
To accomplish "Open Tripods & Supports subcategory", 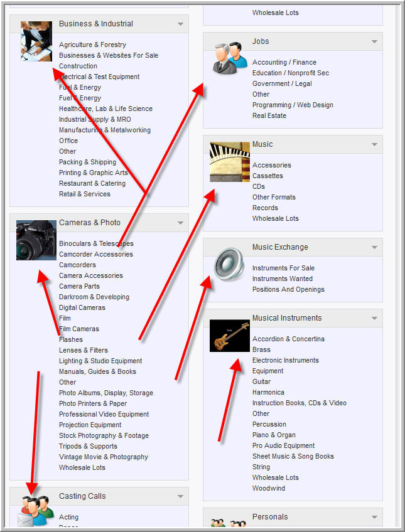I will [x=88, y=446].
